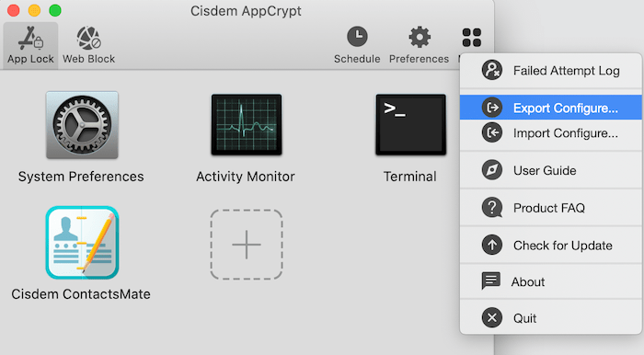Open the About menu item
The width and height of the screenshot is (644, 355).
551,281
